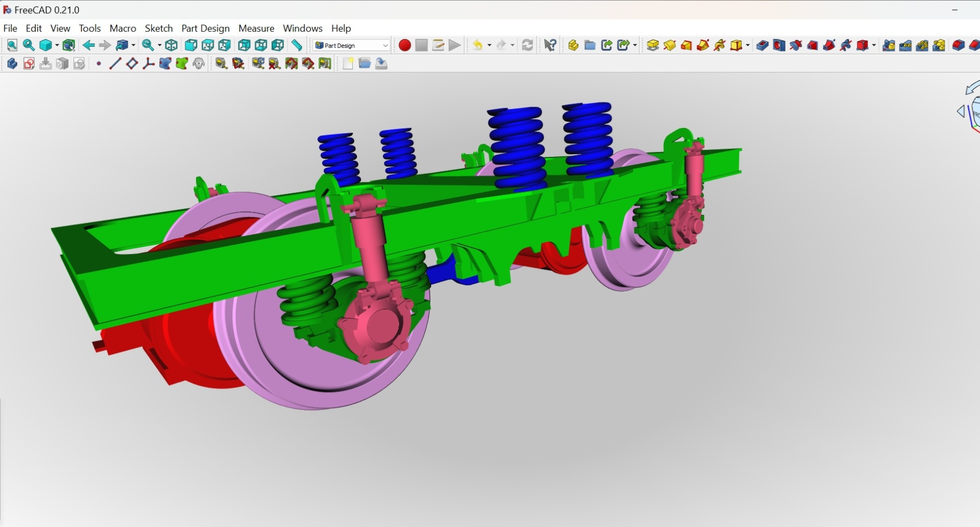Image resolution: width=980 pixels, height=527 pixels.
Task: Select the Hole tool
Action: (779, 45)
